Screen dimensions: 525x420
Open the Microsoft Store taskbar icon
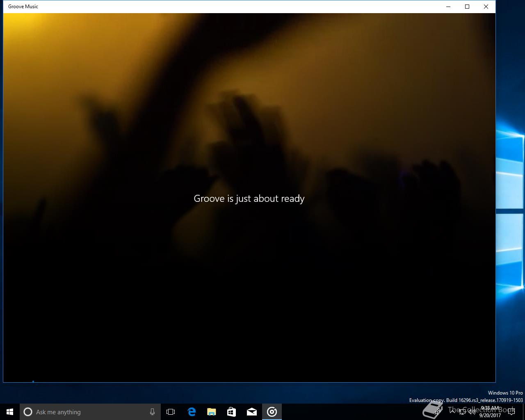pos(232,412)
